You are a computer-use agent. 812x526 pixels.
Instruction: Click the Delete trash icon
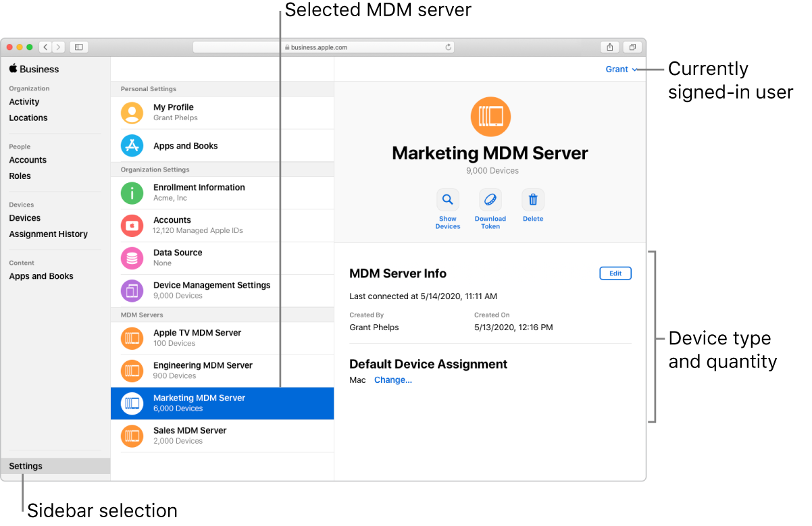(533, 200)
